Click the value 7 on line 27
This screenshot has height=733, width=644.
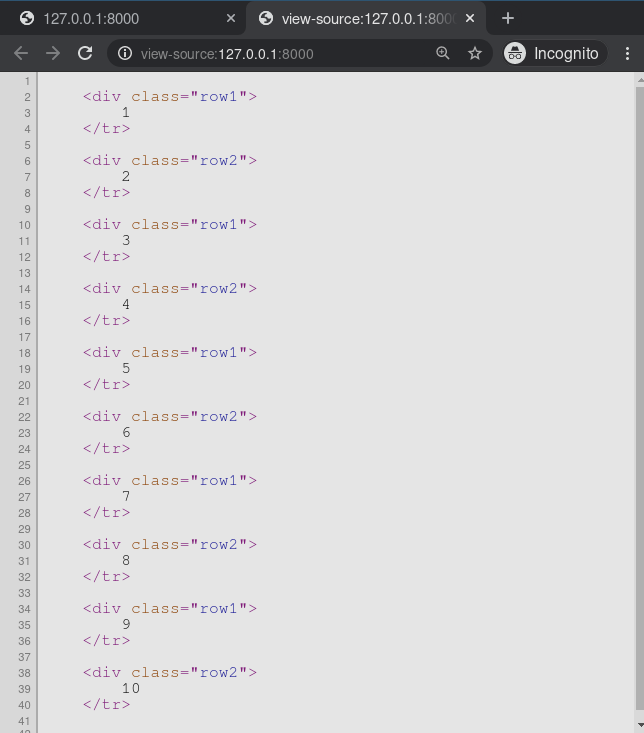tap(126, 496)
